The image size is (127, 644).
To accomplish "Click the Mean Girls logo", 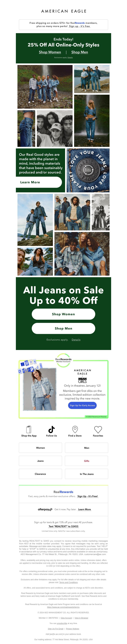I will click(82, 380).
